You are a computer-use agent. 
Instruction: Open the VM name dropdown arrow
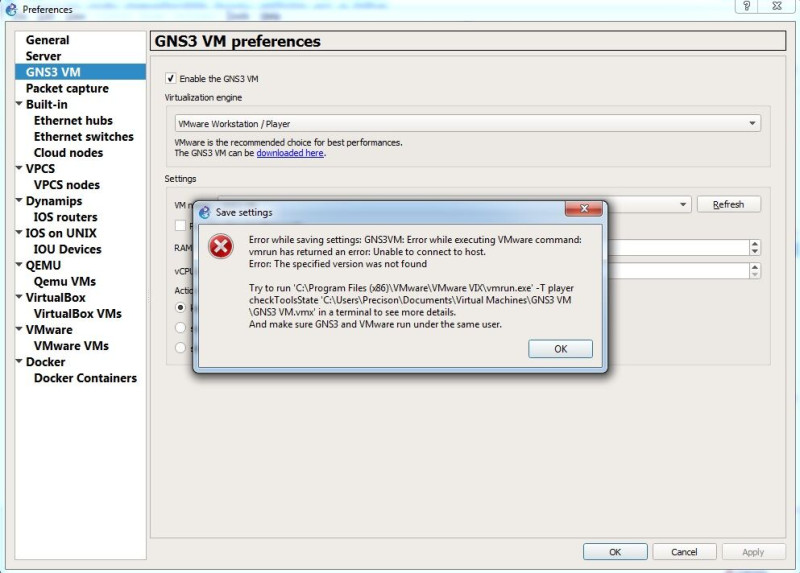(683, 205)
